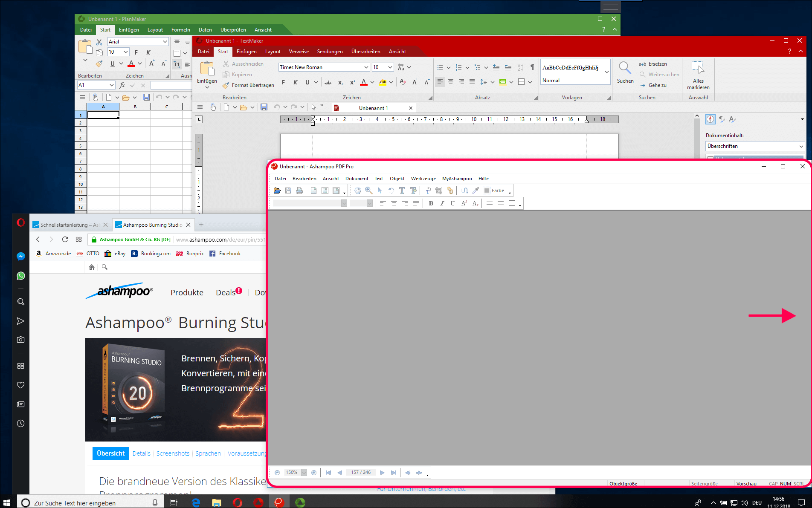Toggle bold B in PDF Pro toolbar
This screenshot has height=508, width=812.
click(x=431, y=203)
